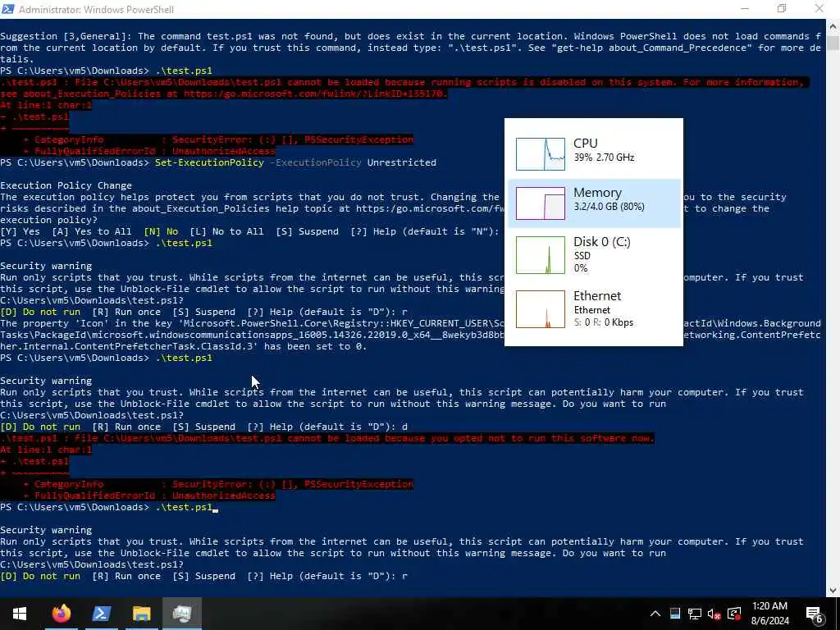Open File Explorer from the taskbar
The width and height of the screenshot is (840, 630).
[141, 614]
